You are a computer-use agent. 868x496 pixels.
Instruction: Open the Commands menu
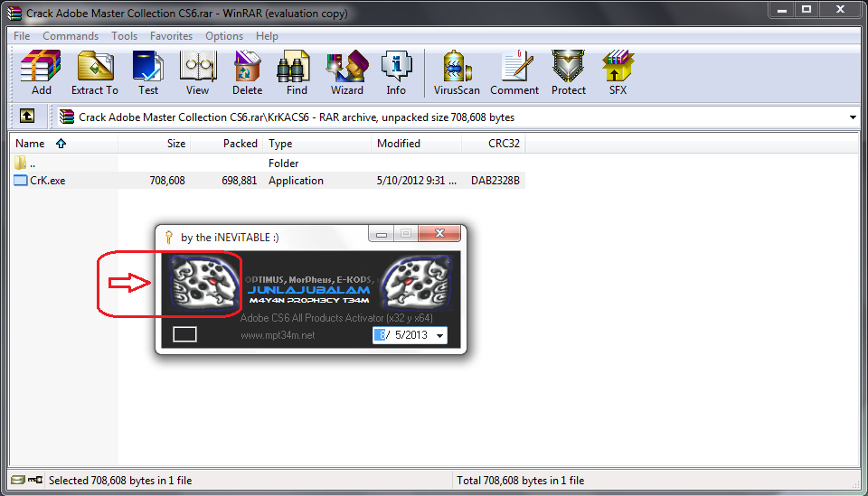71,36
